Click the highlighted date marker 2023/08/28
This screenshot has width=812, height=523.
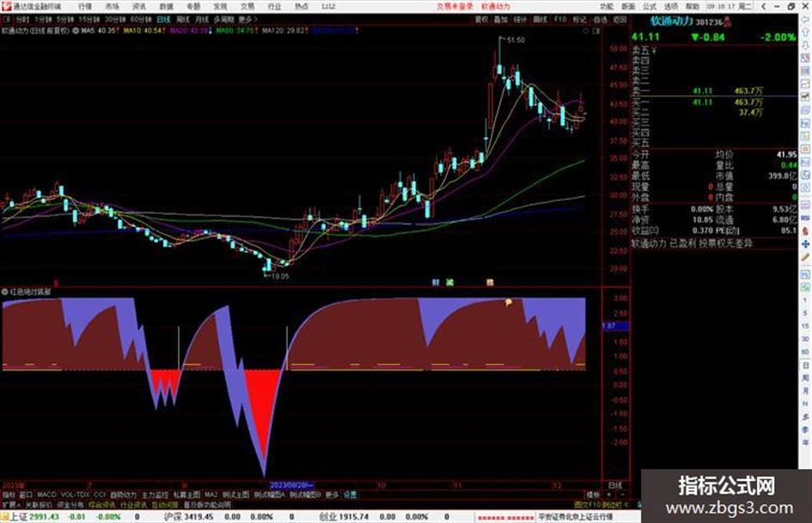click(292, 485)
